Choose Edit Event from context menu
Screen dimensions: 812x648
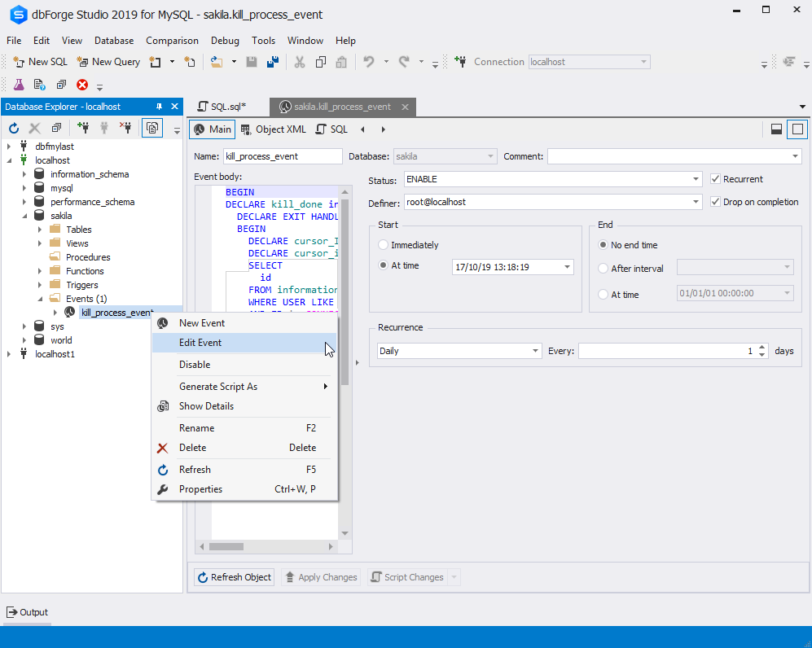click(244, 343)
